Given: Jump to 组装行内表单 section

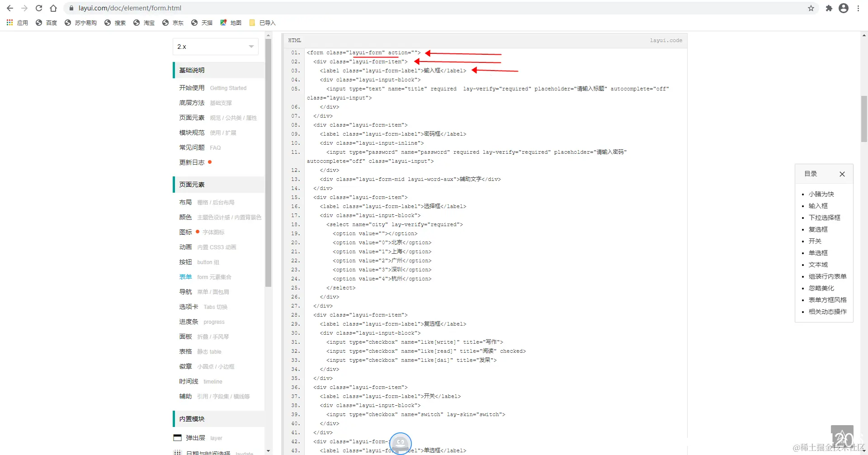Looking at the screenshot, I should click(827, 276).
